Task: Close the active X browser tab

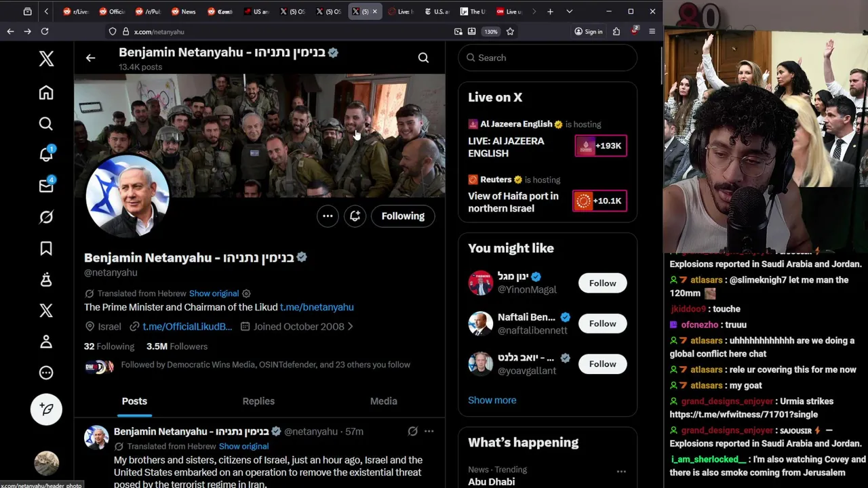Action: click(374, 12)
